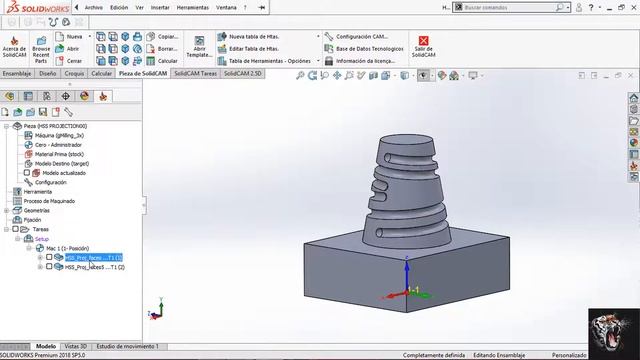Open the Estudio de movimiento 1 tab

point(127,346)
